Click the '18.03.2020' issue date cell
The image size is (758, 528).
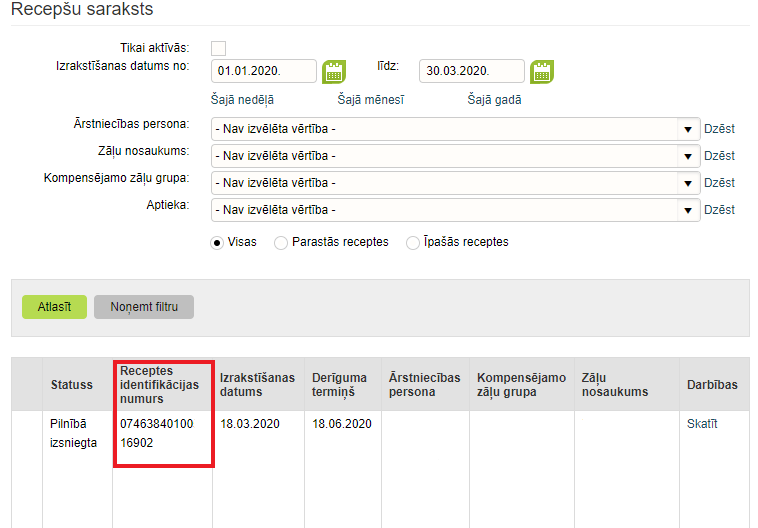click(250, 424)
